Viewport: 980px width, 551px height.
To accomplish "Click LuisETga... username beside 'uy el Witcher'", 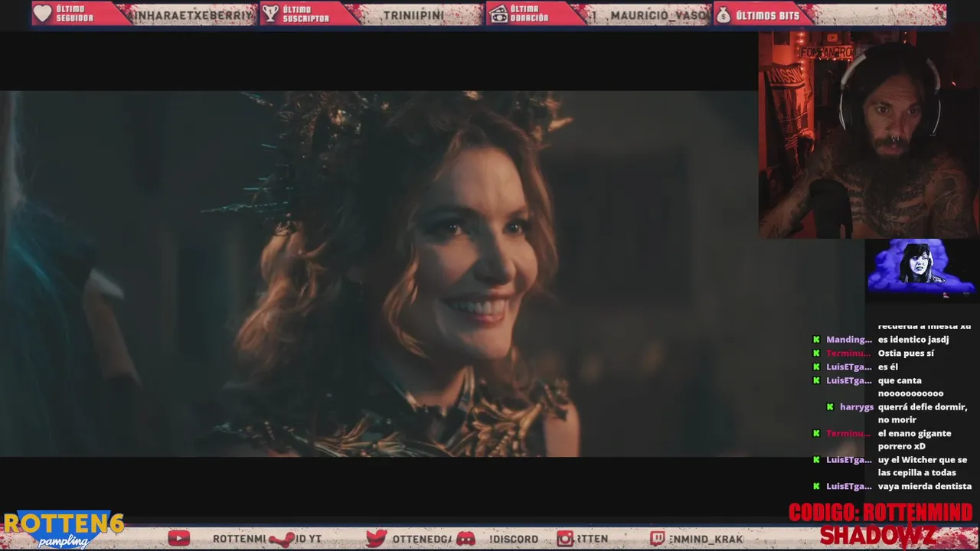I will [849, 460].
